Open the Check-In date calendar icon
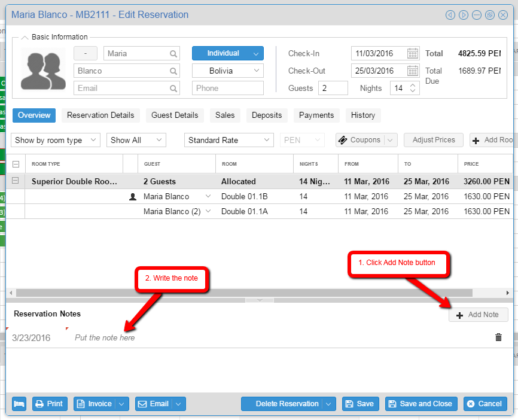This screenshot has width=518, height=420. [x=411, y=53]
